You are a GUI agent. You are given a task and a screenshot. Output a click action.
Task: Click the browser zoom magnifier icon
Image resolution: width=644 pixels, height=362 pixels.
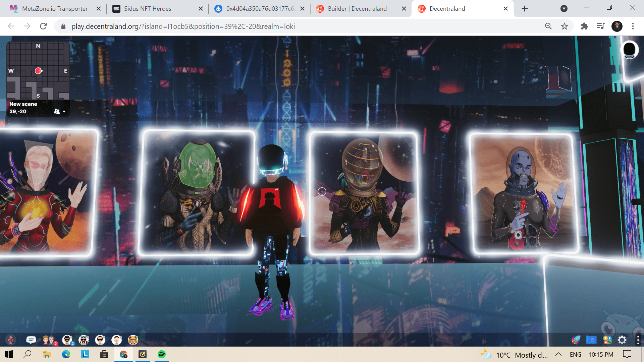[548, 26]
